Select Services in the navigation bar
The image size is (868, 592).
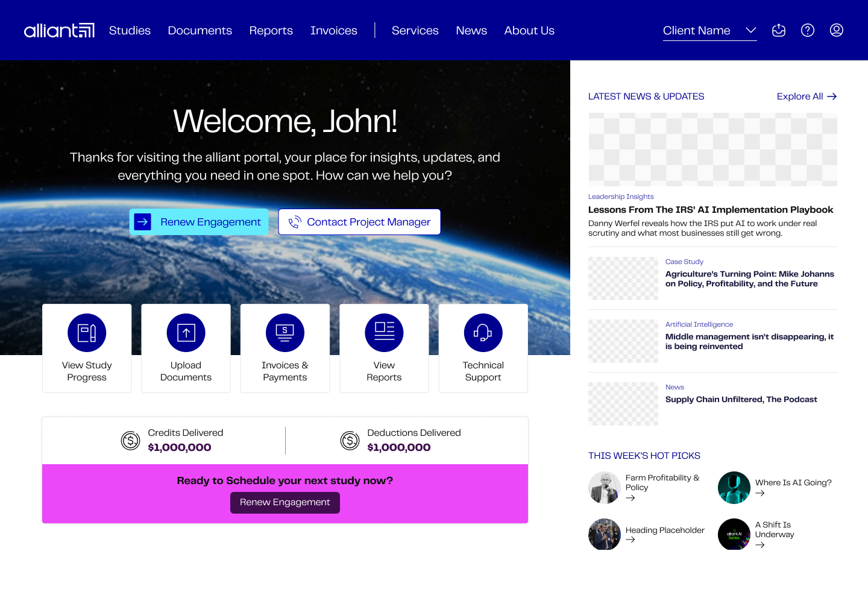click(415, 30)
